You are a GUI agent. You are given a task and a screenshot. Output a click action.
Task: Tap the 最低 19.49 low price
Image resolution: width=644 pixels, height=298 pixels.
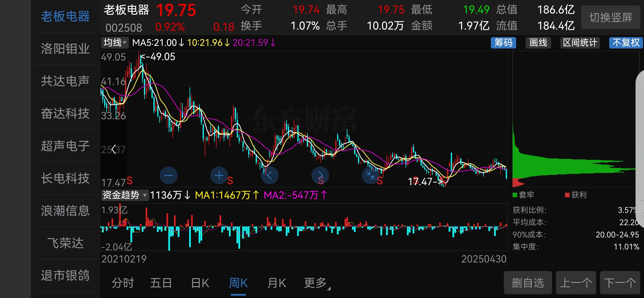tap(476, 10)
